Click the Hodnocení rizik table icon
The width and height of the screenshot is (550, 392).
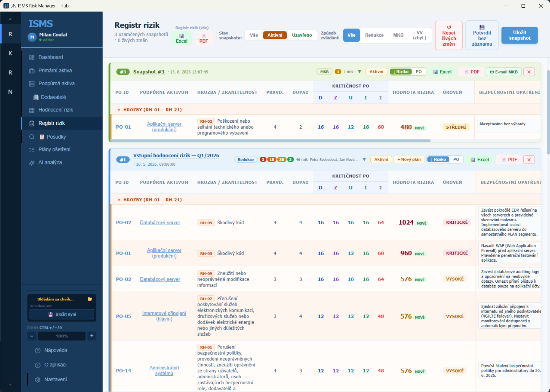pos(32,110)
